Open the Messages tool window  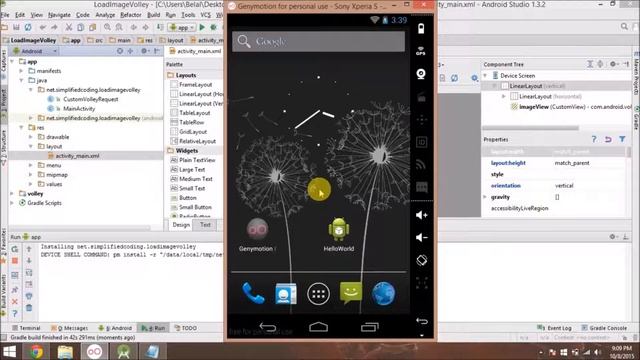(x=70, y=328)
